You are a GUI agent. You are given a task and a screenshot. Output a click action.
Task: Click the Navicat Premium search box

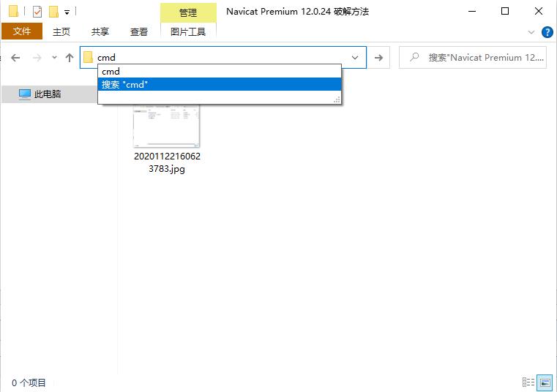pos(472,58)
